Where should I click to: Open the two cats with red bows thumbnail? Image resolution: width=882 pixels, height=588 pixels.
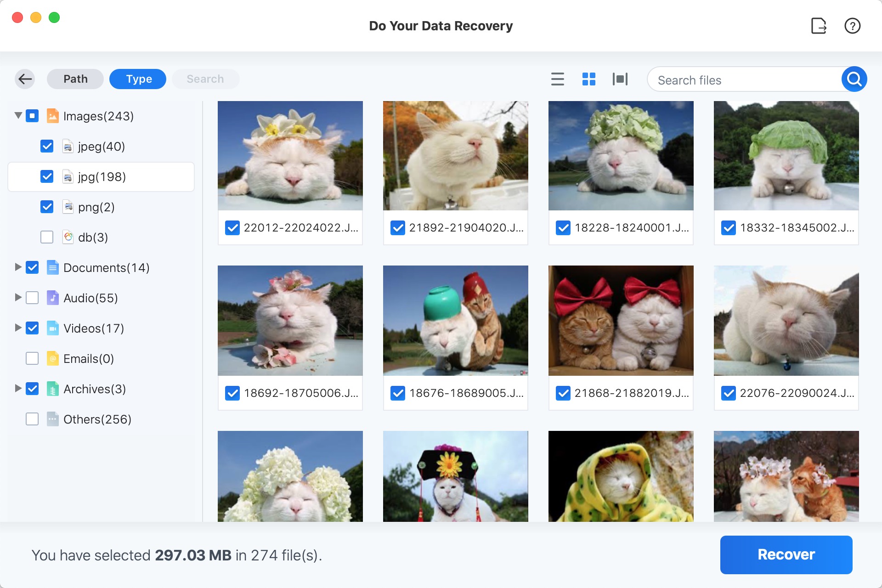click(621, 321)
